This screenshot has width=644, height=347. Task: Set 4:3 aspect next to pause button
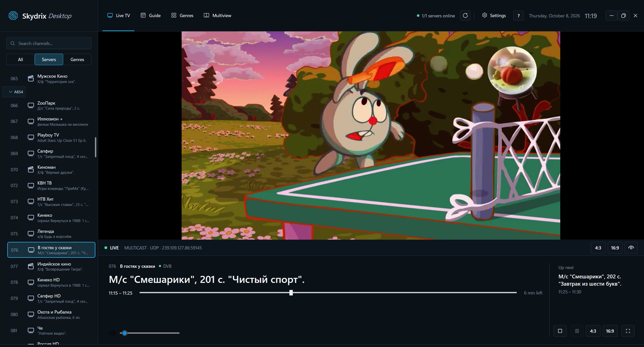tap(593, 331)
